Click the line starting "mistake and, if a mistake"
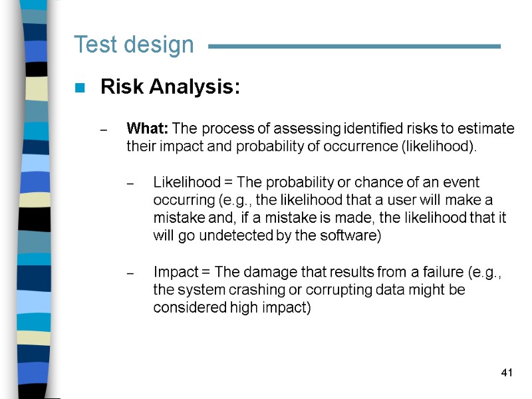Viewport: 532px width, 399px height. coord(329,218)
